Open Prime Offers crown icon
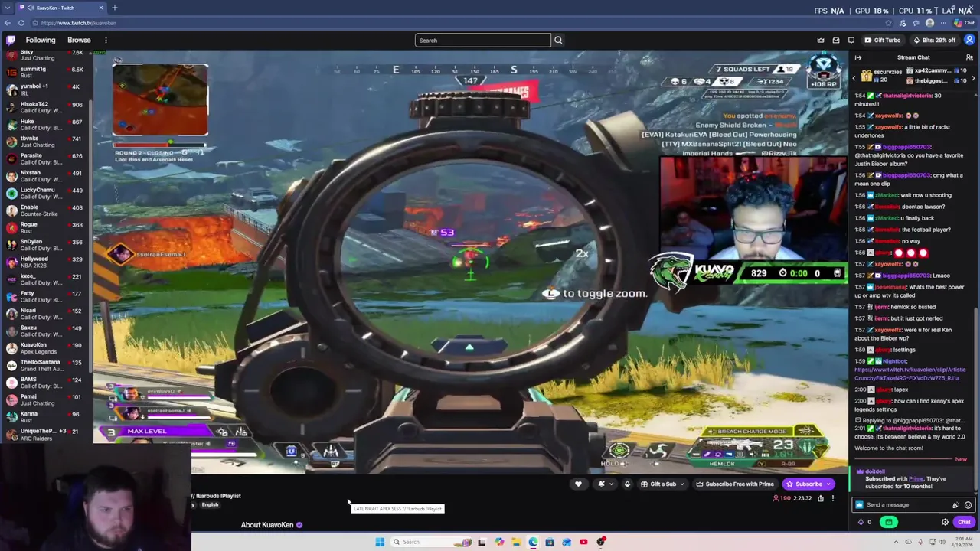The height and width of the screenshot is (551, 980). pos(821,40)
